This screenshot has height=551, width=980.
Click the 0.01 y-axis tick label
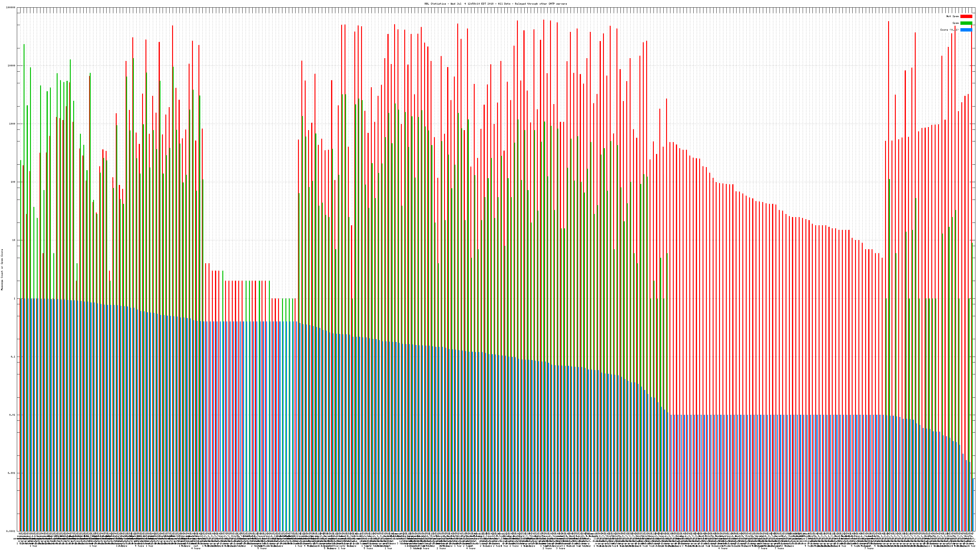[13, 415]
